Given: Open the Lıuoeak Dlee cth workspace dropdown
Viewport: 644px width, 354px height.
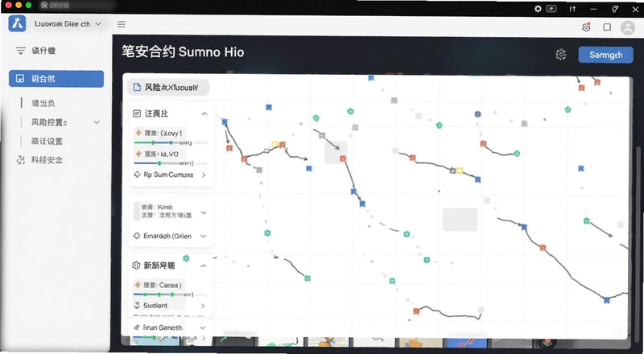Looking at the screenshot, I should [x=68, y=24].
